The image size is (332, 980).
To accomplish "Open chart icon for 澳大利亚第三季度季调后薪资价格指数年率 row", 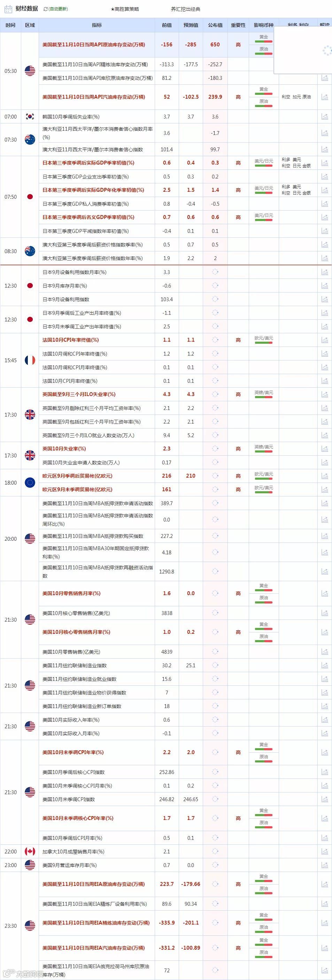I will coord(324,258).
